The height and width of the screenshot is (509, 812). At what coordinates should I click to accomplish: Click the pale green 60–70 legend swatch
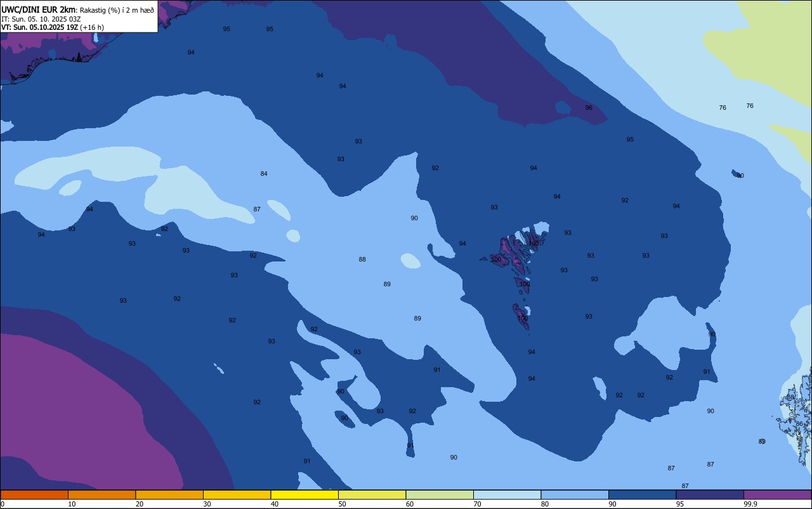tap(440, 494)
